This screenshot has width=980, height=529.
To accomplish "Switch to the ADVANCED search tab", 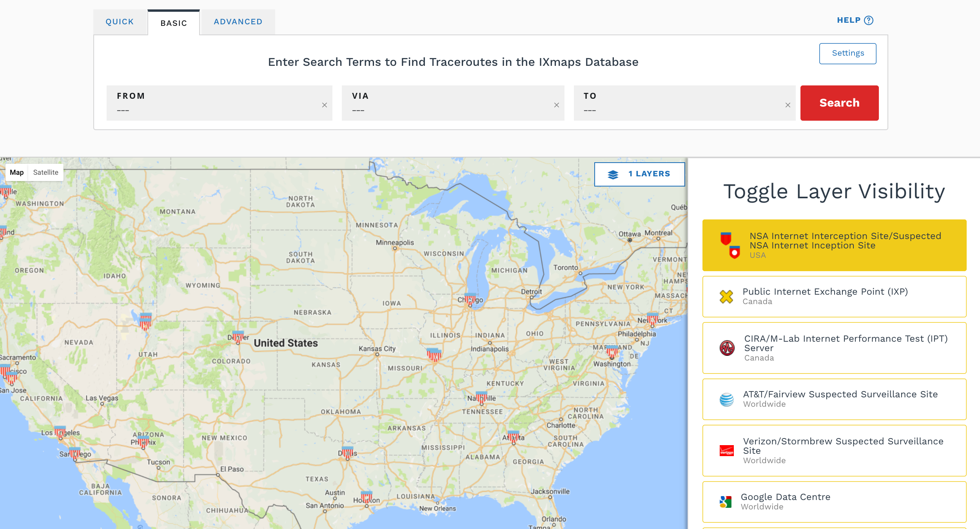I will click(x=238, y=22).
